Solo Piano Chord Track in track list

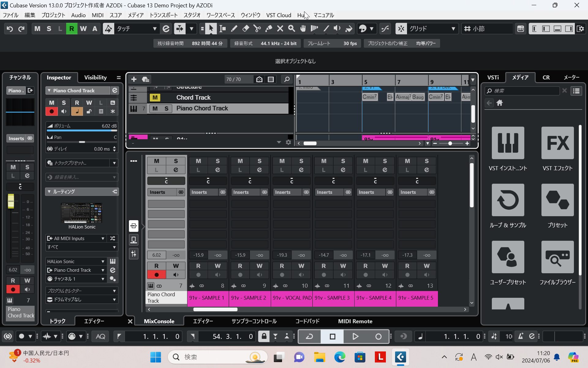pos(166,109)
